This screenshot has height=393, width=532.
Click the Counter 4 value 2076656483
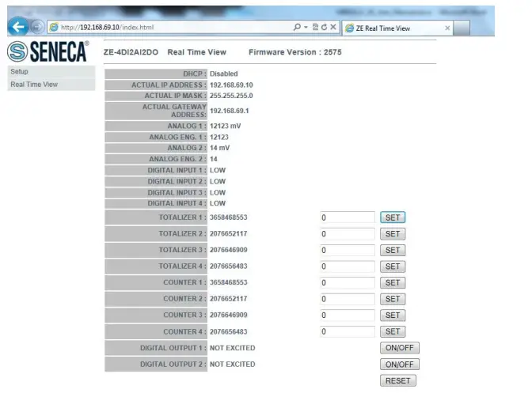228,331
